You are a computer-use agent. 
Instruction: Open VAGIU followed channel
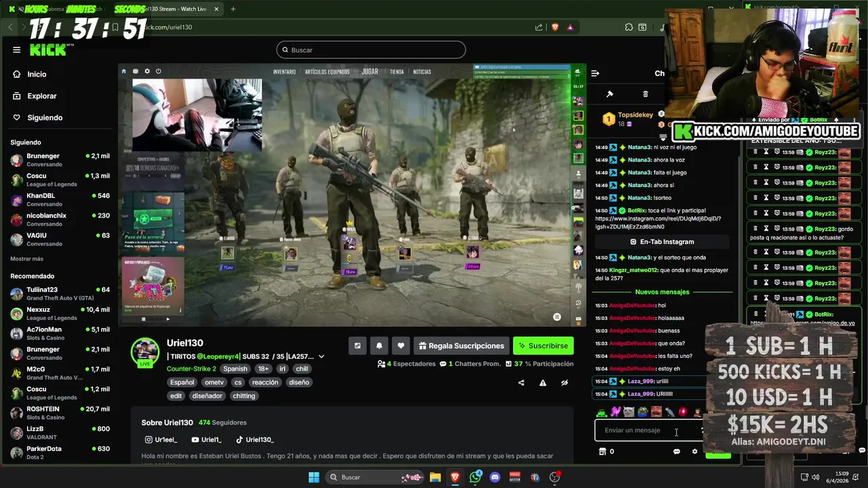click(x=60, y=239)
